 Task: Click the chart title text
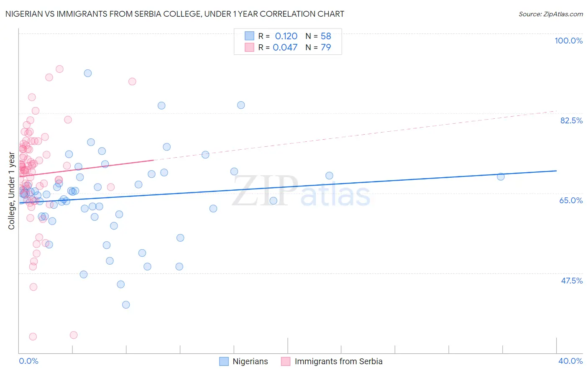175,14
